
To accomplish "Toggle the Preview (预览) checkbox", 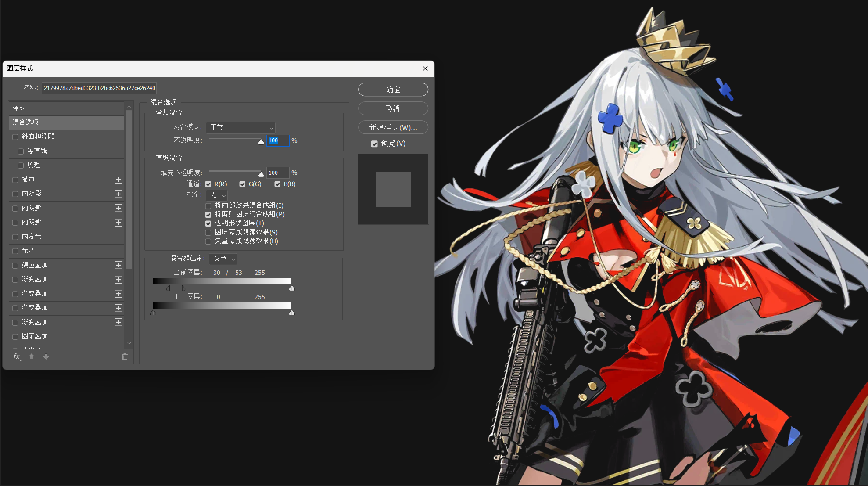I will 374,144.
